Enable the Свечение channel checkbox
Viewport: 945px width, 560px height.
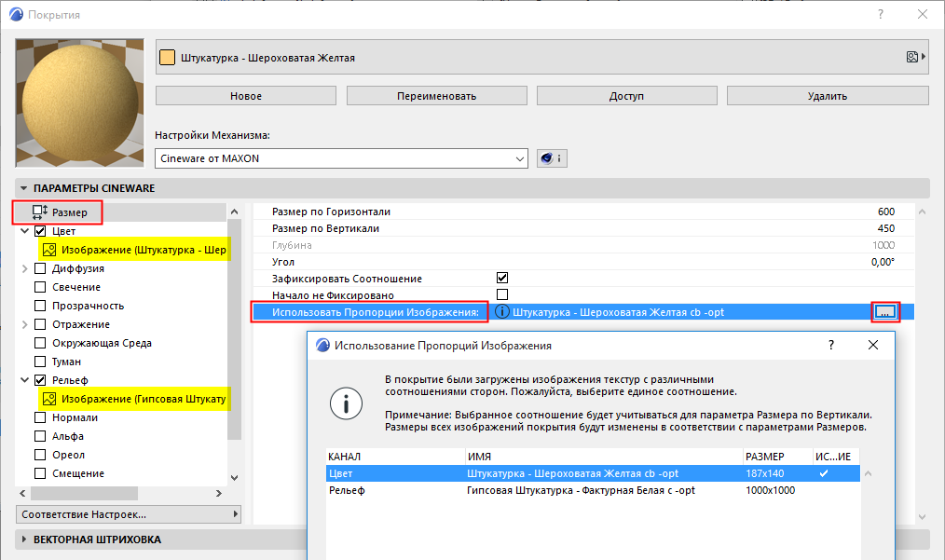pyautogui.click(x=40, y=287)
